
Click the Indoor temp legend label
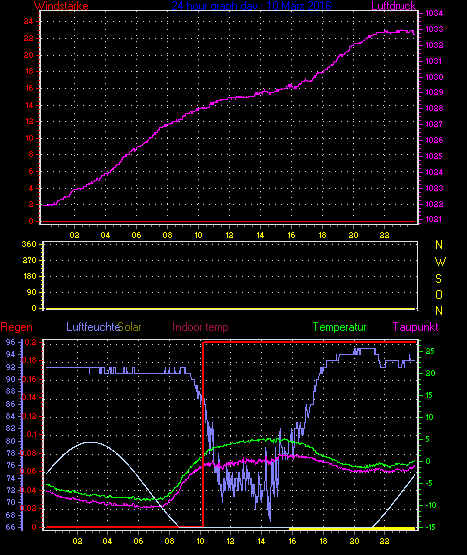[x=200, y=327]
